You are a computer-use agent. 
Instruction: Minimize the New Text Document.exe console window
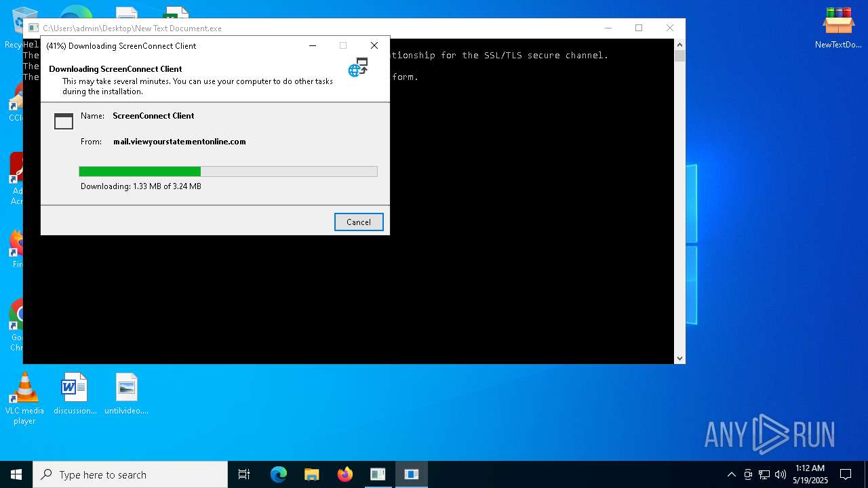click(x=608, y=28)
